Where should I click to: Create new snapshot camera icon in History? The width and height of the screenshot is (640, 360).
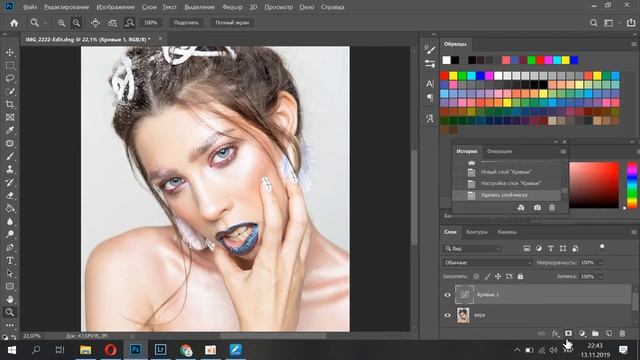(x=537, y=208)
